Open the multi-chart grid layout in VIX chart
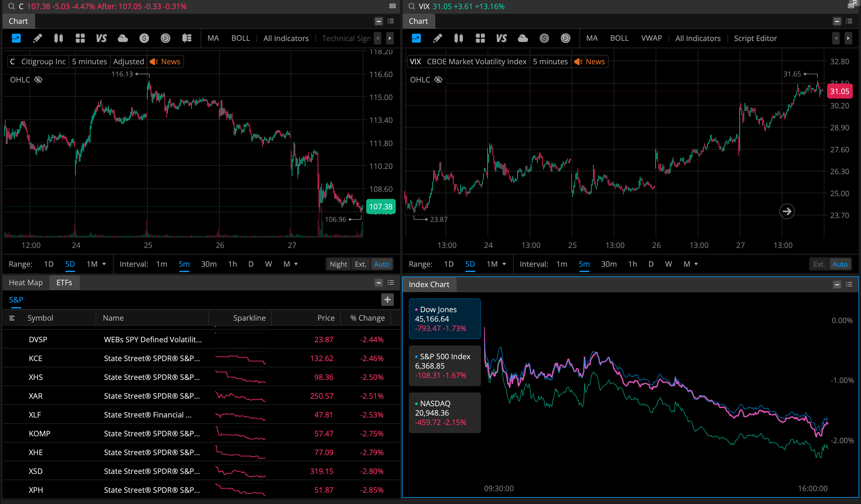The height and width of the screenshot is (504, 861). [x=480, y=38]
